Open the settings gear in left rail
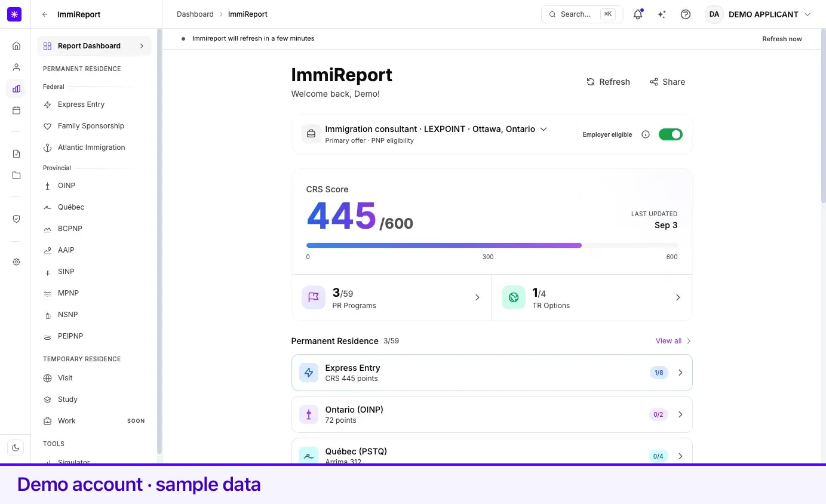 (16, 262)
